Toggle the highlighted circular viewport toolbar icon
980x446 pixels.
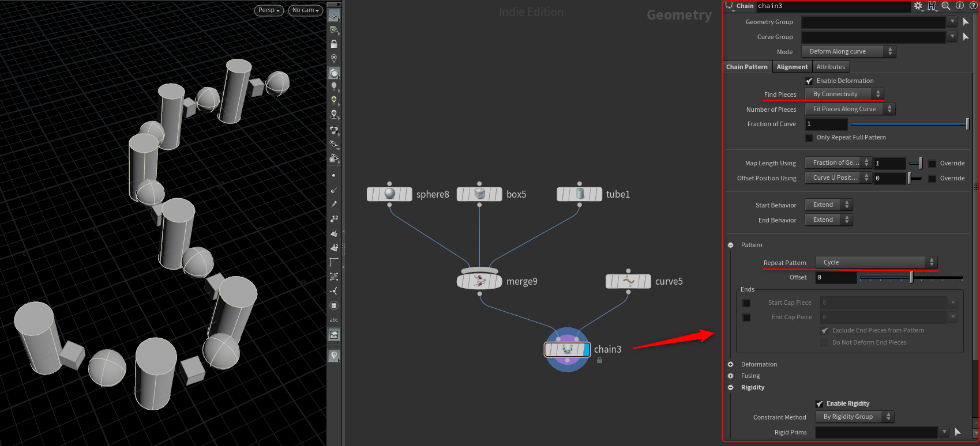click(334, 73)
